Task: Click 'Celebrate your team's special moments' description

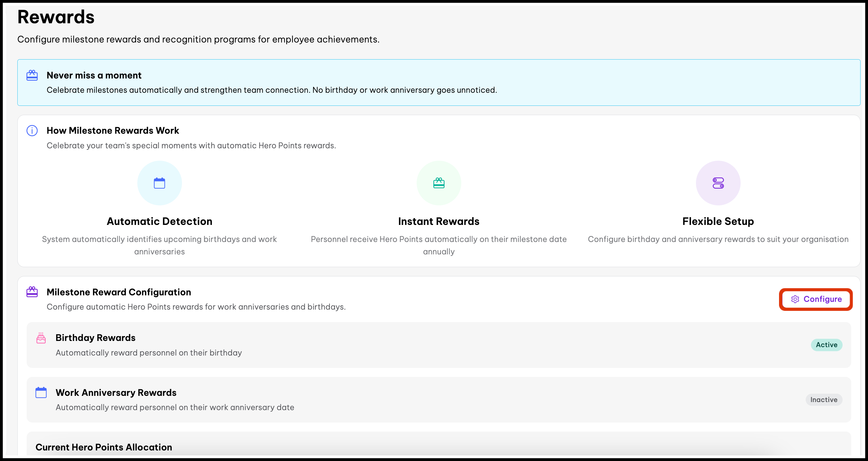Action: pyautogui.click(x=191, y=146)
